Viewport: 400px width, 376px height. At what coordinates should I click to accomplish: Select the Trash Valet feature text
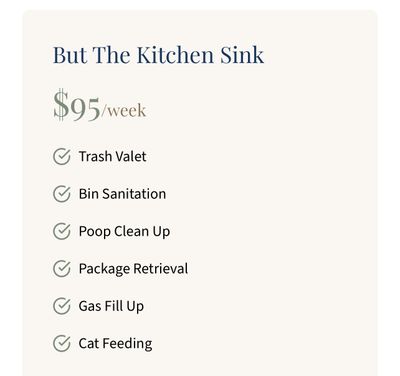(112, 156)
